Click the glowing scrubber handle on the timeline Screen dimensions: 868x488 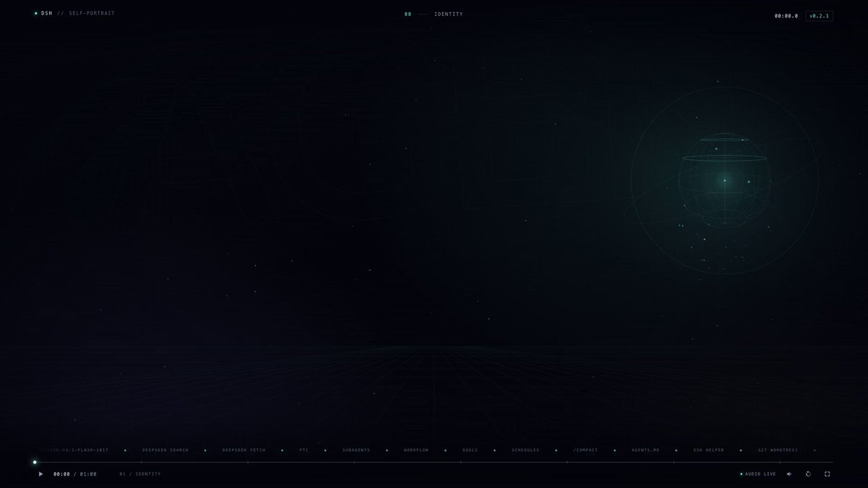pyautogui.click(x=35, y=462)
